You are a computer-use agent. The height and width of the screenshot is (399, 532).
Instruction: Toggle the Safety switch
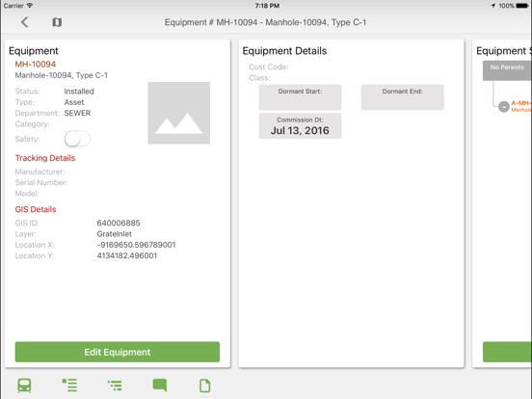coord(77,139)
